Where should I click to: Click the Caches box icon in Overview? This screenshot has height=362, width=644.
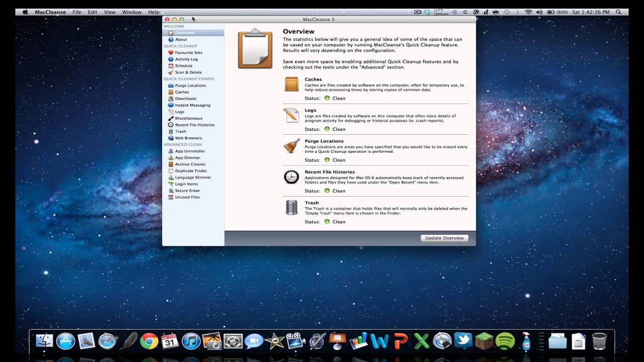(x=291, y=84)
